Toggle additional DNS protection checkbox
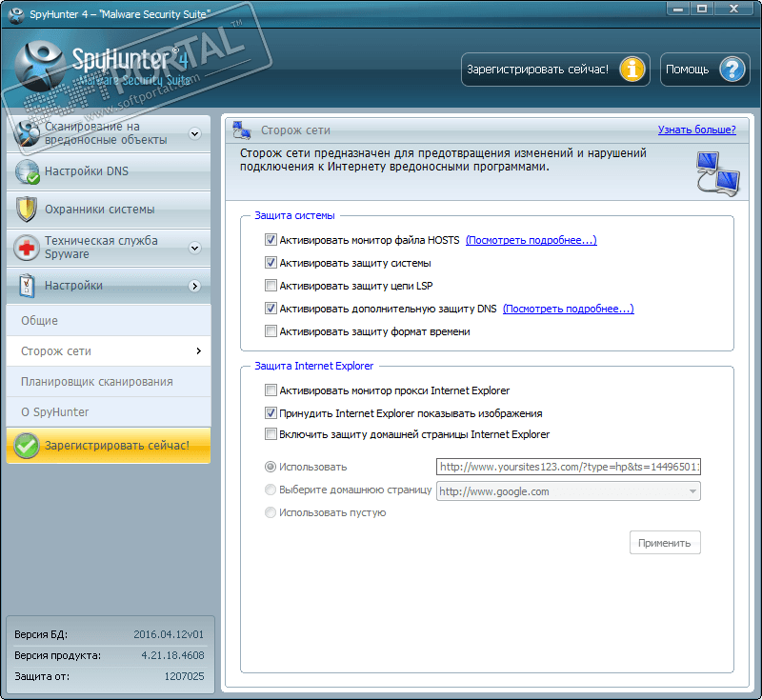Screen dimensions: 762x700 coord(271,308)
